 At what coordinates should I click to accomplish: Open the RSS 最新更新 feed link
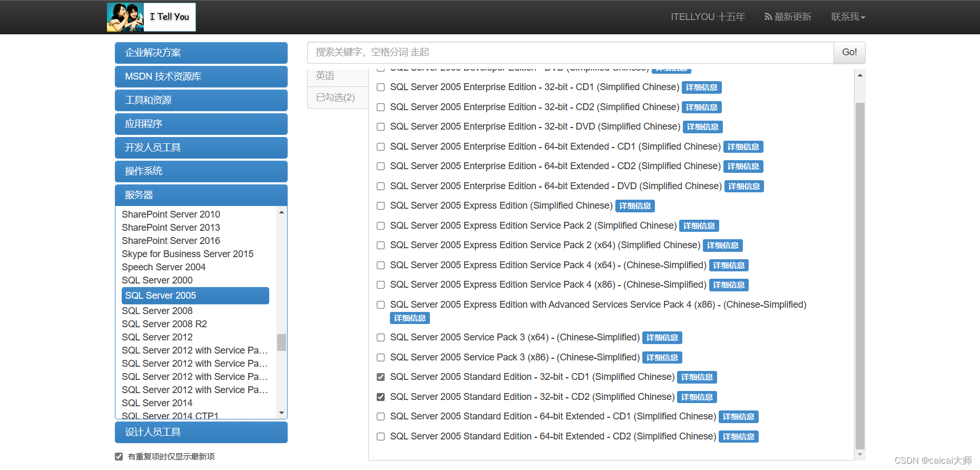tap(788, 17)
